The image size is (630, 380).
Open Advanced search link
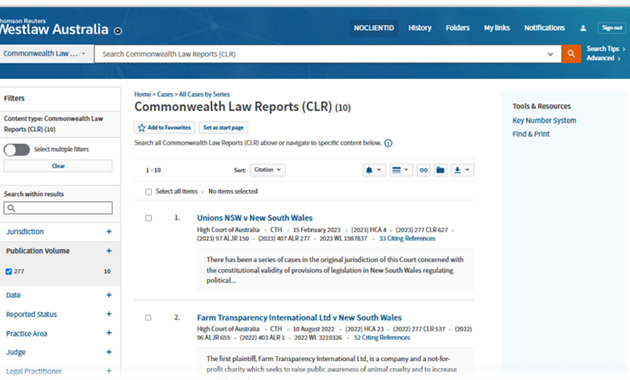click(603, 58)
